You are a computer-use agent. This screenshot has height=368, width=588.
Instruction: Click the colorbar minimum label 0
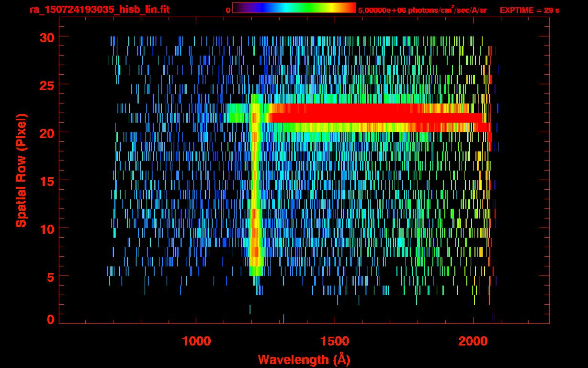click(x=228, y=10)
